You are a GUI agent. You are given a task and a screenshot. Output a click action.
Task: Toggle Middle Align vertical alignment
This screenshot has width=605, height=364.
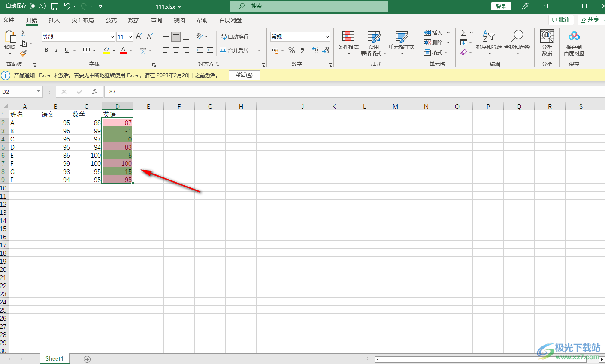(x=176, y=36)
